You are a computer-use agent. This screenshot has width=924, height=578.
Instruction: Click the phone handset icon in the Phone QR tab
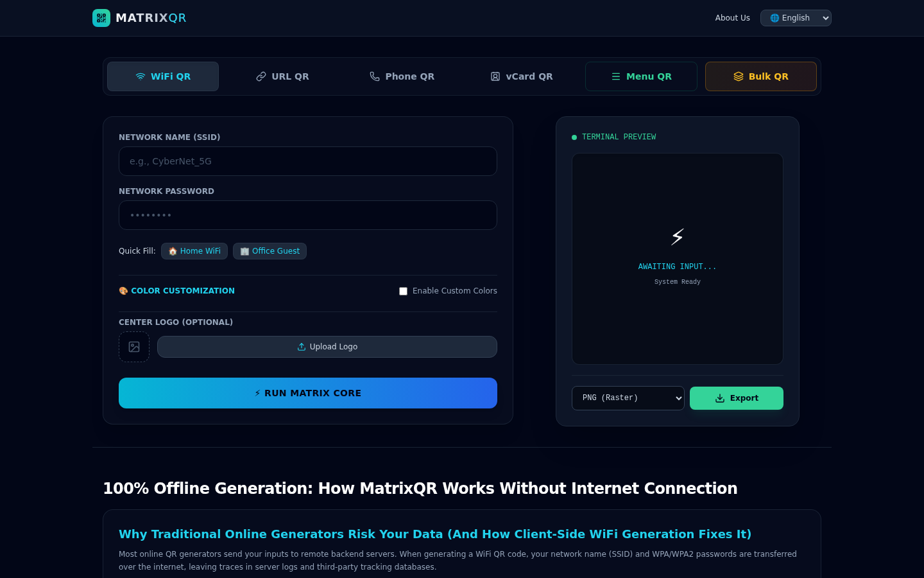click(375, 76)
